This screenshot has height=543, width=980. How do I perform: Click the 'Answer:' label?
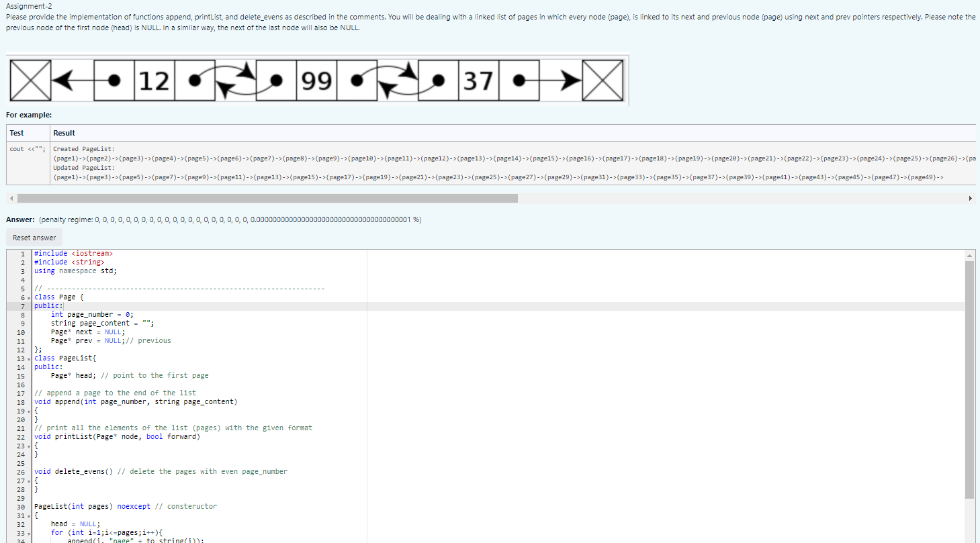coord(20,219)
